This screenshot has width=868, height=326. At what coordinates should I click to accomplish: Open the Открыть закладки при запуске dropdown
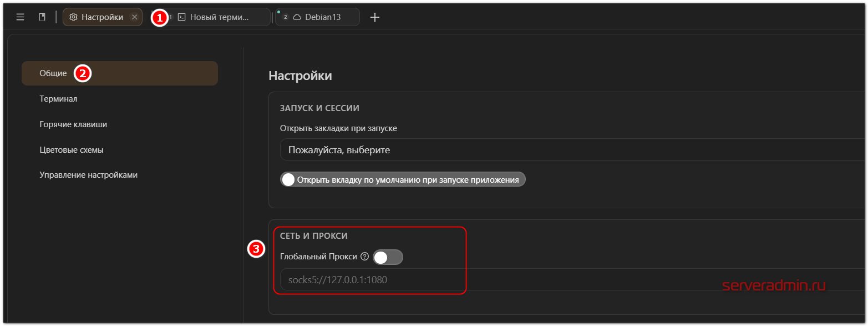click(571, 150)
